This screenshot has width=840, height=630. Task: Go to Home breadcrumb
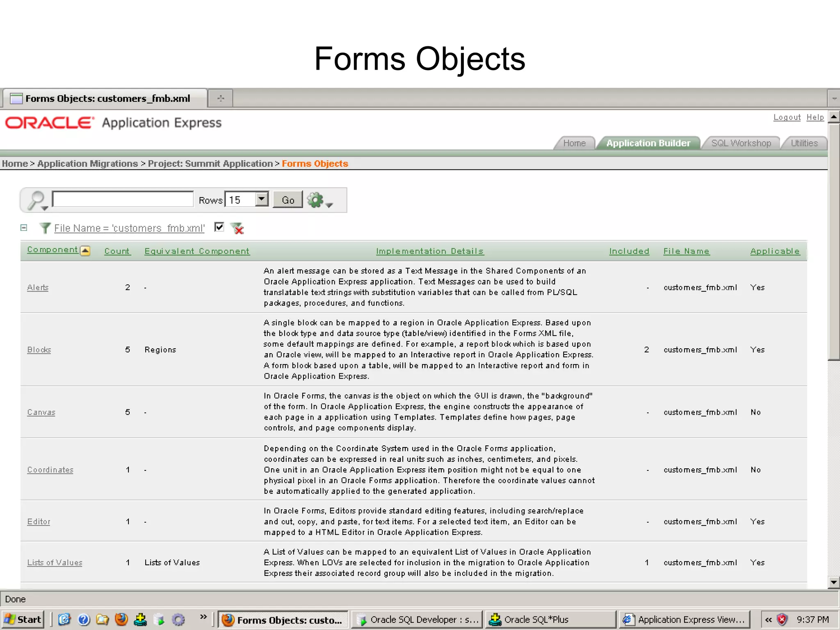click(x=15, y=164)
